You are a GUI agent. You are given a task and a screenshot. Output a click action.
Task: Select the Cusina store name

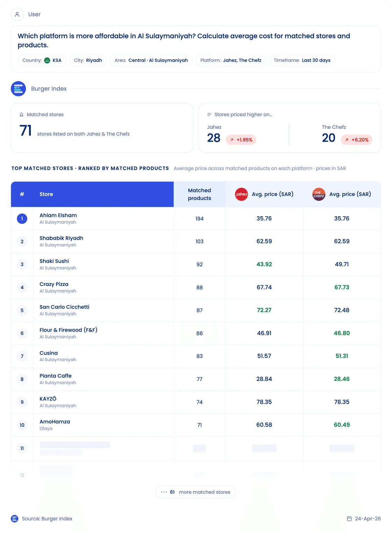49,353
